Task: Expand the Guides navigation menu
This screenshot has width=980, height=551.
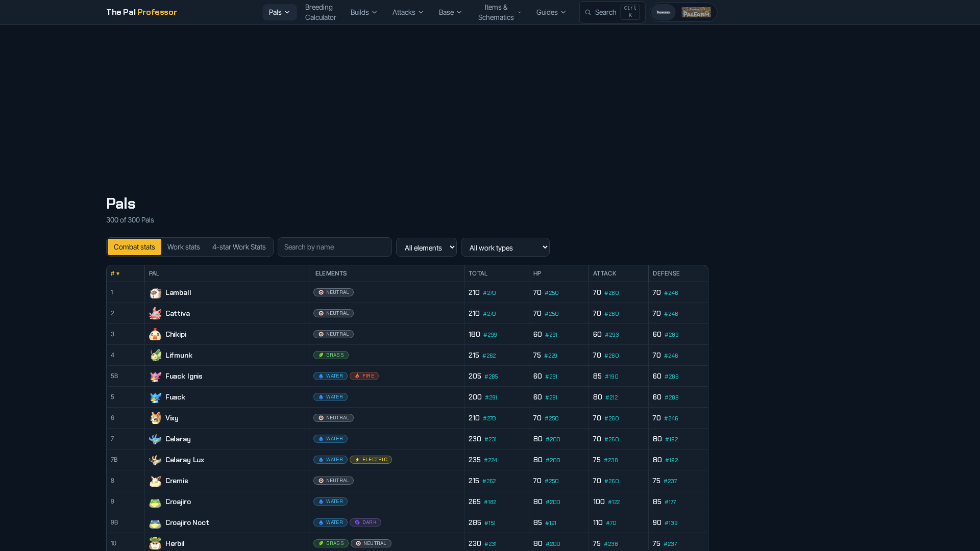Action: (x=551, y=12)
